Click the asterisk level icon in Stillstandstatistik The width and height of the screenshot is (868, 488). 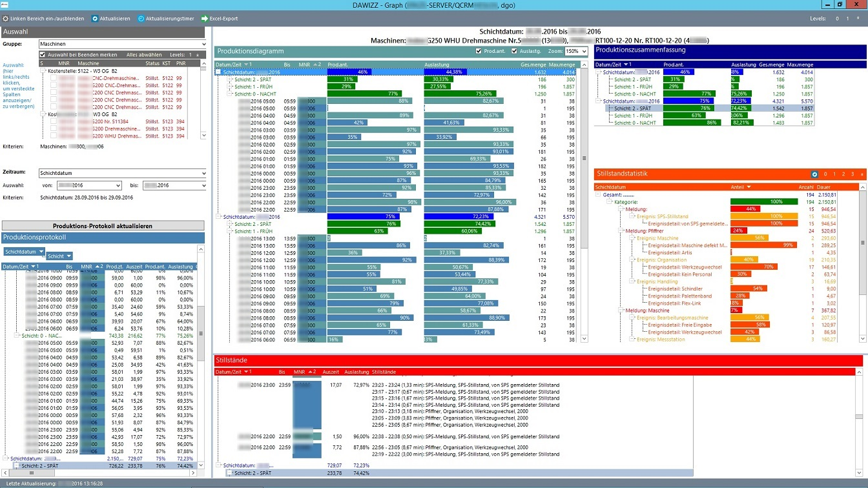tap(862, 174)
